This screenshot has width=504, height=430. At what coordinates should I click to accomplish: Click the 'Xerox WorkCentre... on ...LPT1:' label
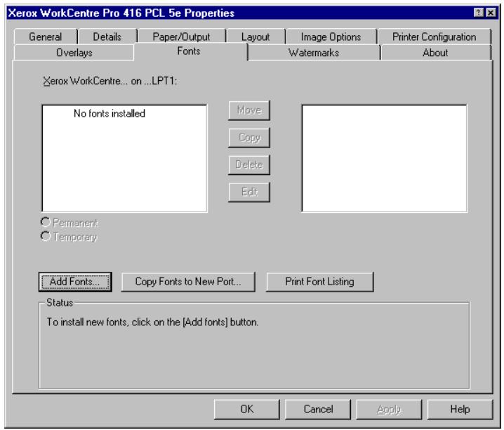[110, 81]
